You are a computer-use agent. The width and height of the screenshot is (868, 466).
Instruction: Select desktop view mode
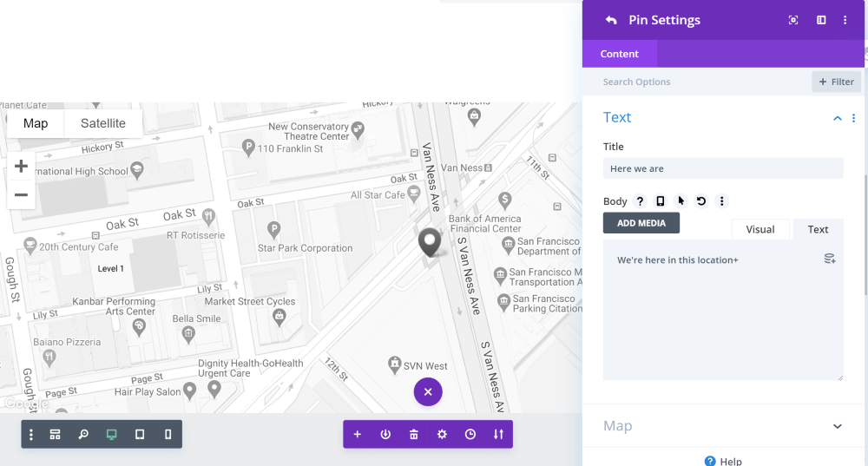click(111, 435)
